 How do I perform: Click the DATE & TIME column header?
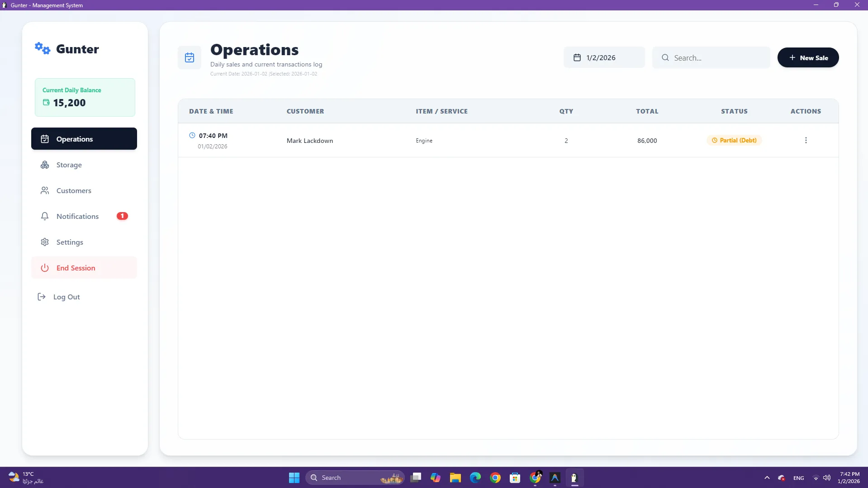(x=211, y=111)
